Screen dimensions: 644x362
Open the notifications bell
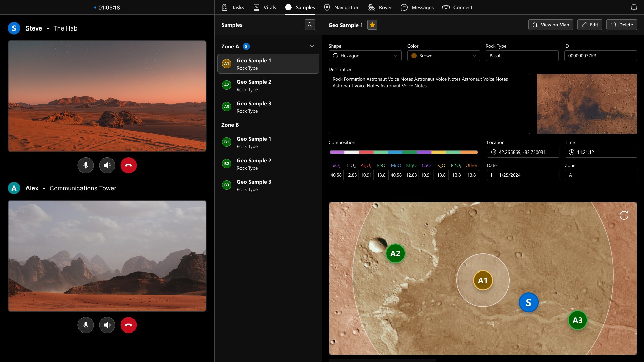pyautogui.click(x=634, y=7)
